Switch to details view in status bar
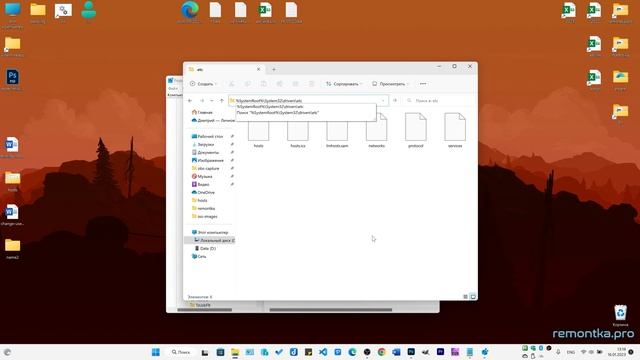Viewport: 640px width, 360px height. click(465, 297)
